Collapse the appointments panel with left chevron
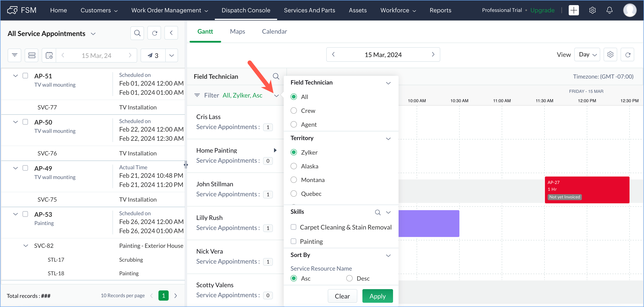644x307 pixels. (171, 33)
